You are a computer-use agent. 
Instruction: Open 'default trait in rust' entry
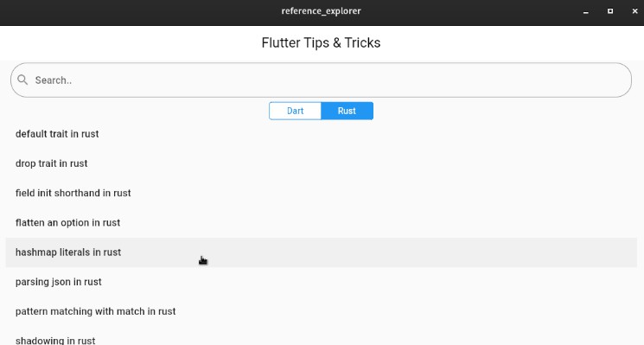coord(321,134)
